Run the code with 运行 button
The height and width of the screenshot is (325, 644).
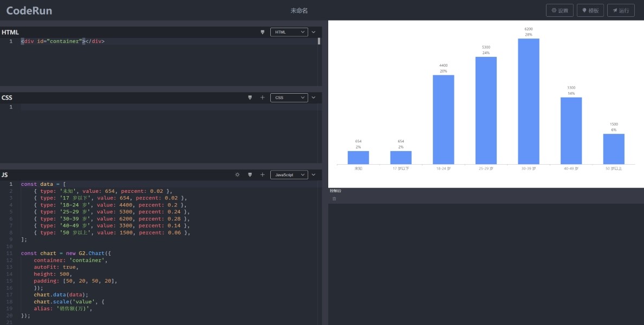click(x=621, y=10)
